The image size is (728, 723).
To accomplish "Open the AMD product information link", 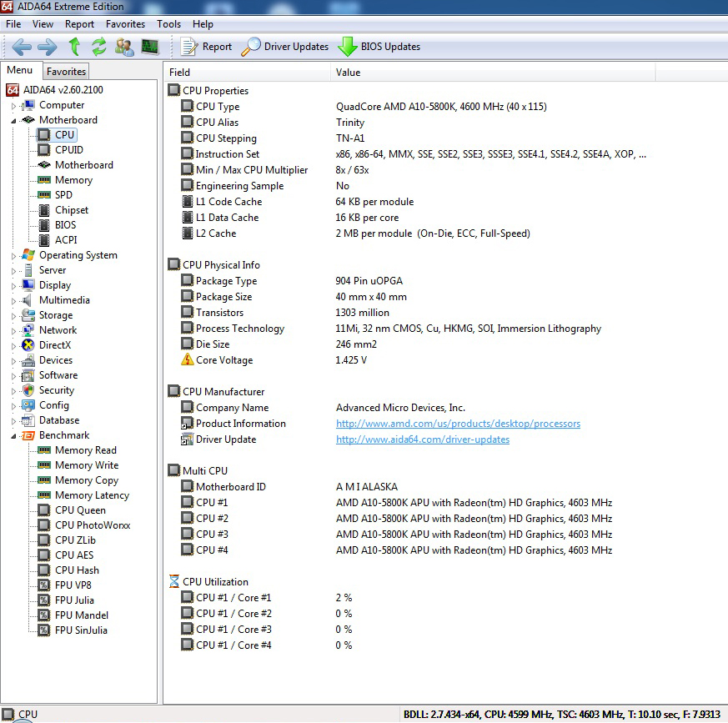I will coord(458,424).
